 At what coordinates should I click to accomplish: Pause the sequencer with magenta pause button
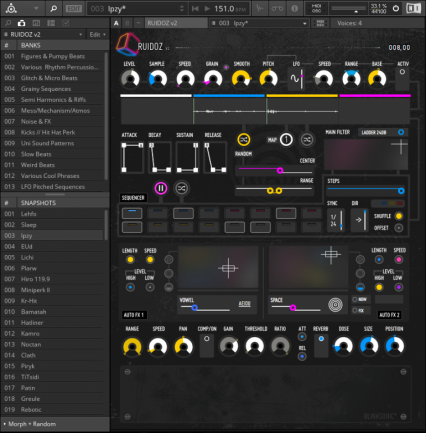point(161,188)
